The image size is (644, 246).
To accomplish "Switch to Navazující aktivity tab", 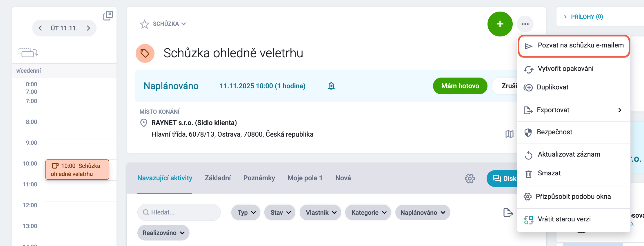I will [x=165, y=178].
